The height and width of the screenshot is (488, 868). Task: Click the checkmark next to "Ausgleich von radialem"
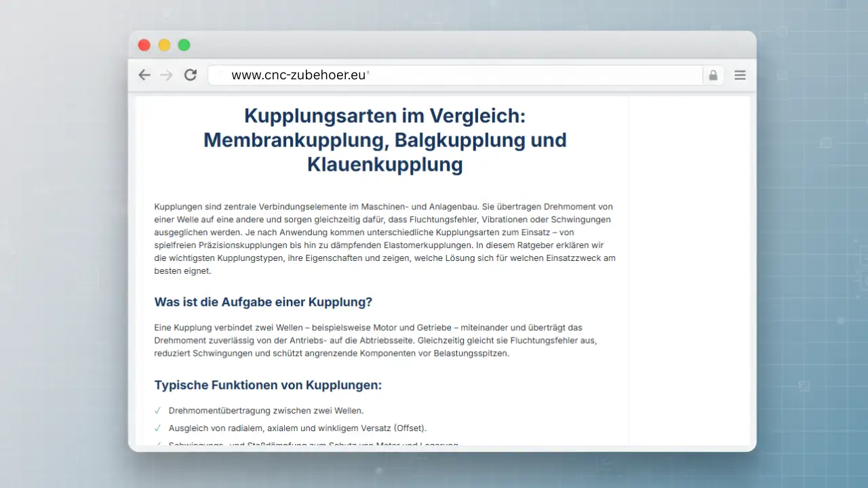tap(157, 428)
